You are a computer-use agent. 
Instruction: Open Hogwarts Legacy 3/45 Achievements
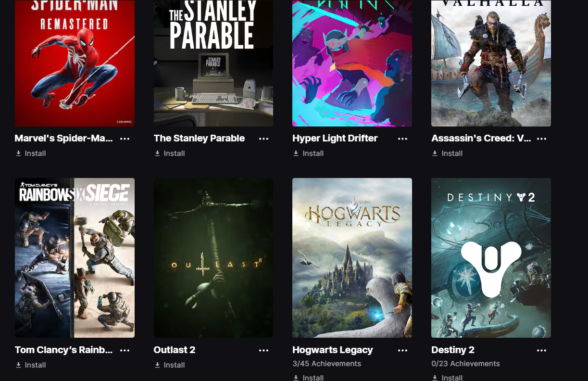click(x=326, y=364)
